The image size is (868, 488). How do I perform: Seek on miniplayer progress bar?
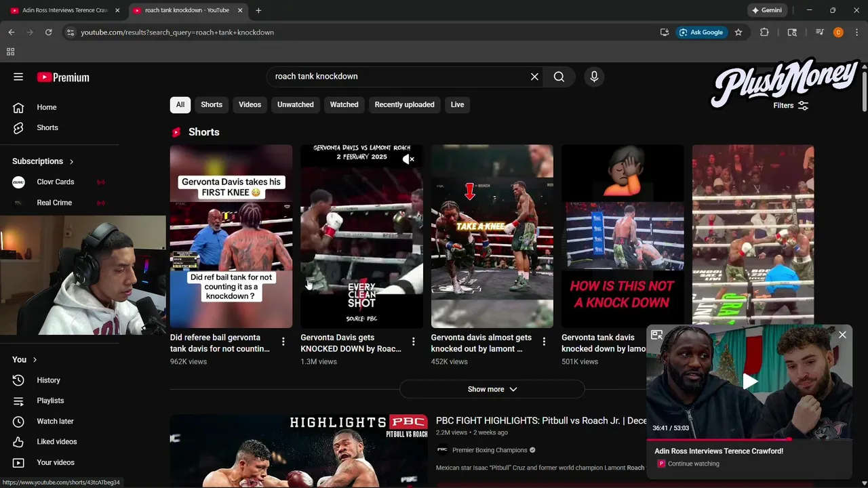[x=749, y=439]
